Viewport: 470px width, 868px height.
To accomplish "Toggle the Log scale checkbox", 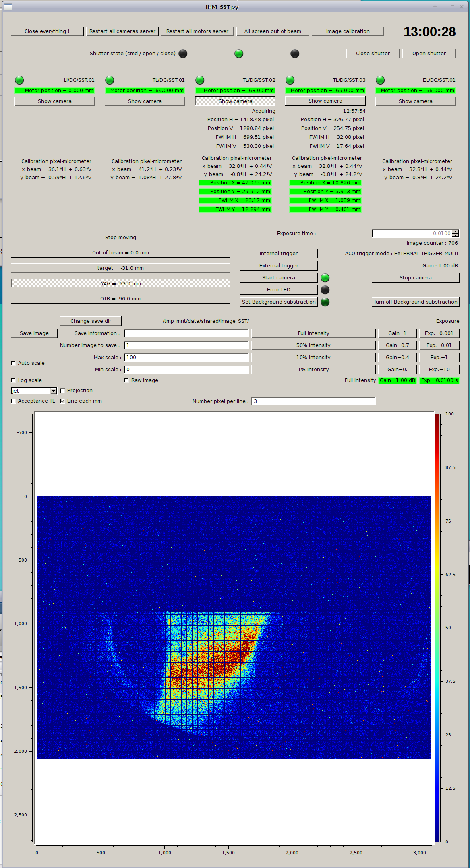I will [14, 380].
